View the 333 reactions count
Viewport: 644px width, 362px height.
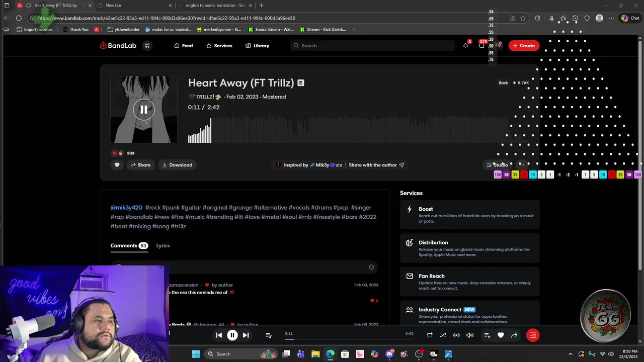130,153
